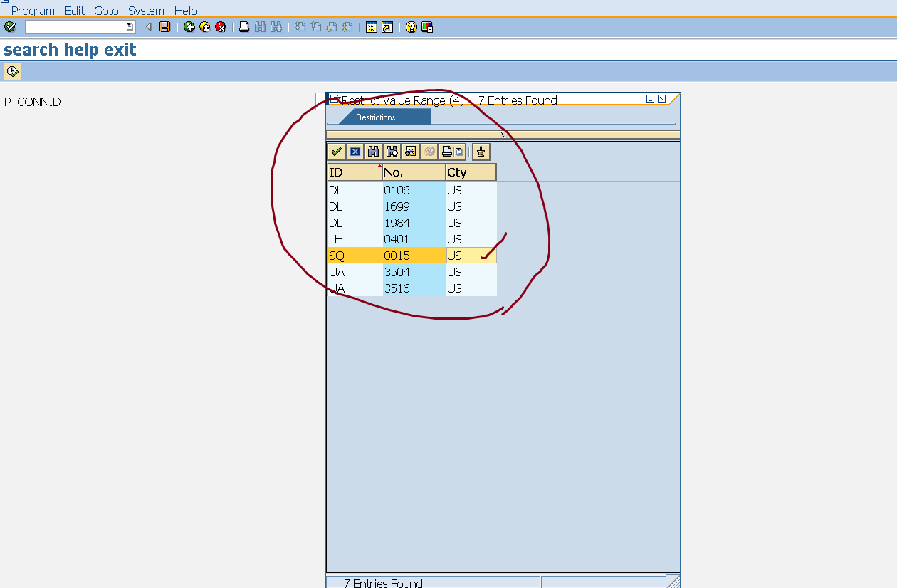This screenshot has width=897, height=588.
Task: Open the System menu
Action: tap(145, 10)
